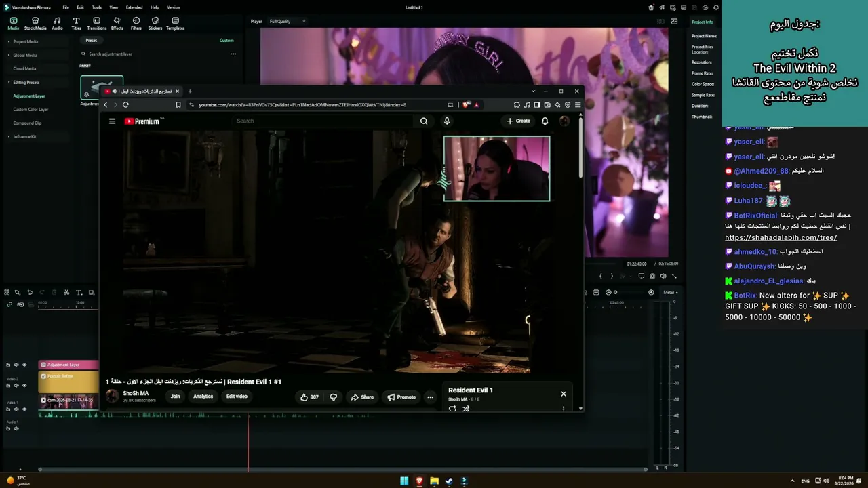Open the Filters panel
This screenshot has height=488, width=868.
136,24
